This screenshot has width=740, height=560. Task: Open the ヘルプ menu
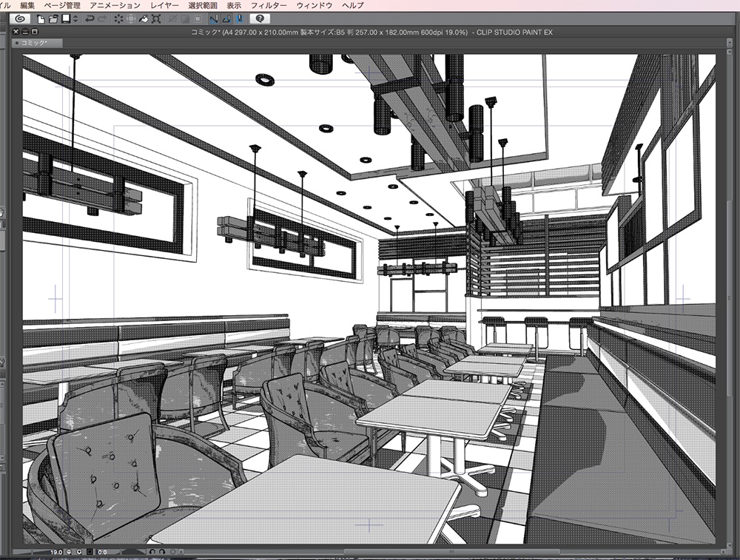coord(352,5)
